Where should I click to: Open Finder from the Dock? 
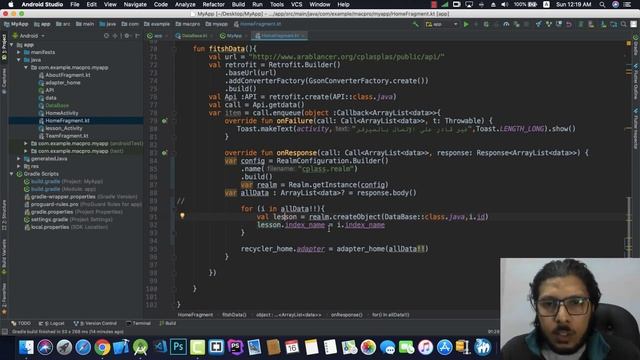pyautogui.click(x=26, y=347)
